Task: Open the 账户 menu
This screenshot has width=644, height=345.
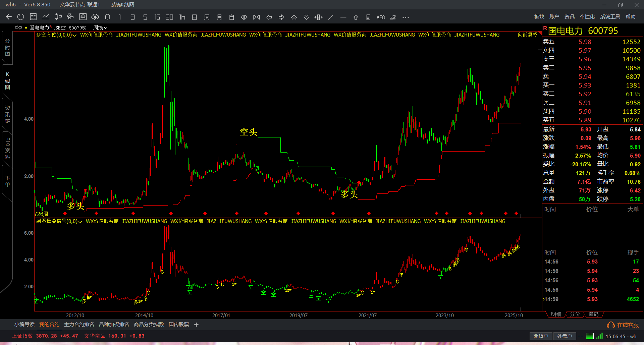Action: [x=554, y=16]
